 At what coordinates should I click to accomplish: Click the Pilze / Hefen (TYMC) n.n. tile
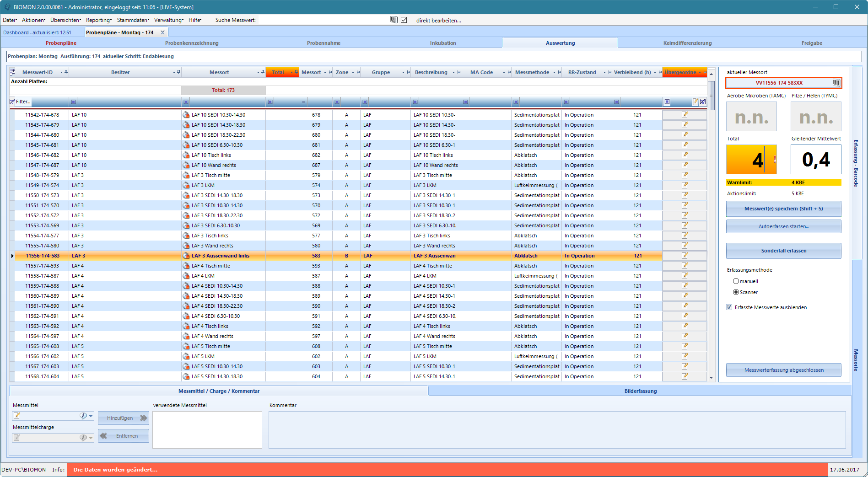(x=816, y=117)
